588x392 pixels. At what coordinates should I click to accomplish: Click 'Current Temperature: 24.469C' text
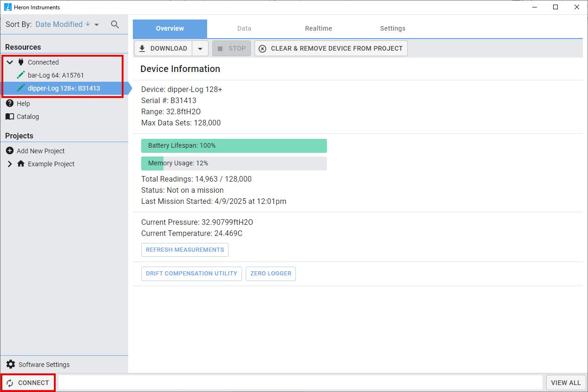tap(192, 233)
